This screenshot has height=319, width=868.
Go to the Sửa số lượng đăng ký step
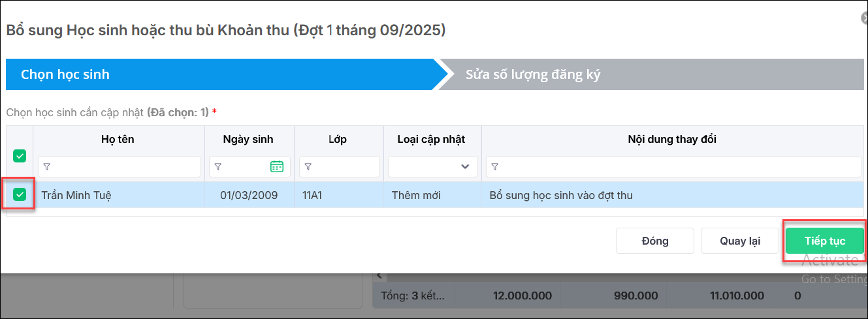(532, 74)
